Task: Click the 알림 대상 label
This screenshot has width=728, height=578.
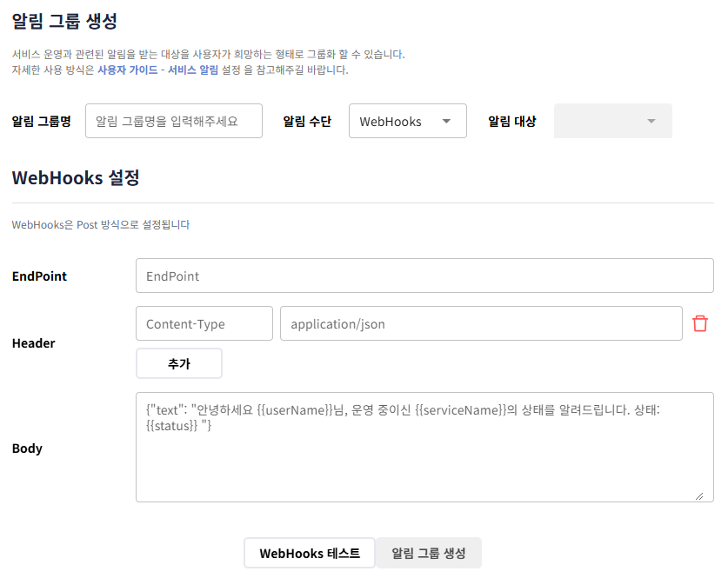Action: pyautogui.click(x=511, y=122)
